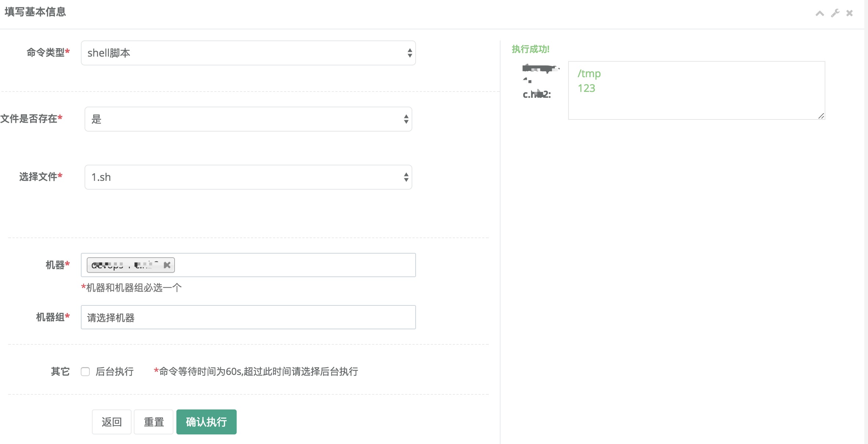The width and height of the screenshot is (868, 444).
Task: Click inside the result output textarea
Action: 697,90
